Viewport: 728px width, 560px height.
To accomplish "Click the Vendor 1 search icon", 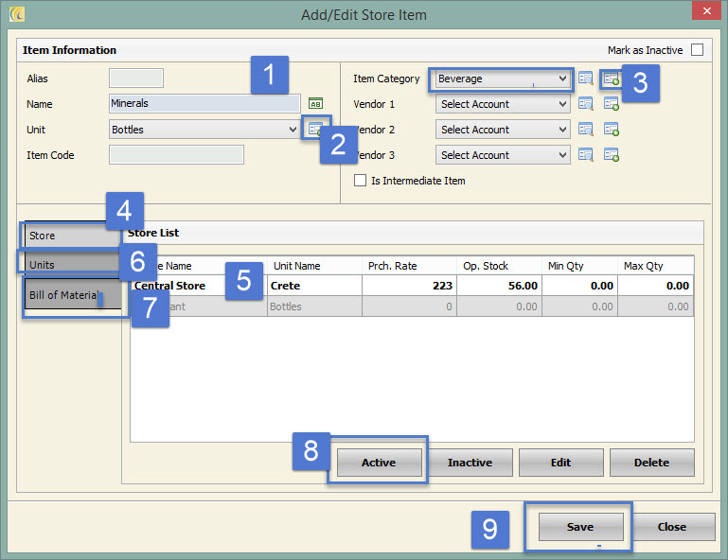I will [586, 104].
